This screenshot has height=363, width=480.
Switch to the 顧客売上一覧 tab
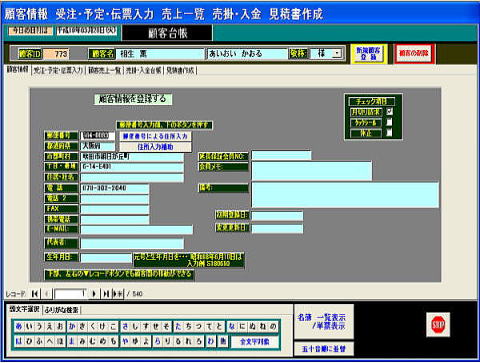tap(105, 70)
